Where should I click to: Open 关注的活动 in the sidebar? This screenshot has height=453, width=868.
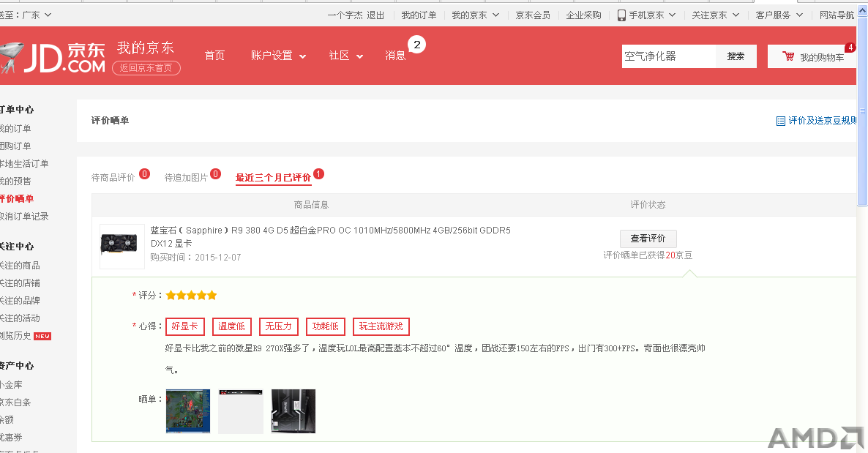(20, 318)
